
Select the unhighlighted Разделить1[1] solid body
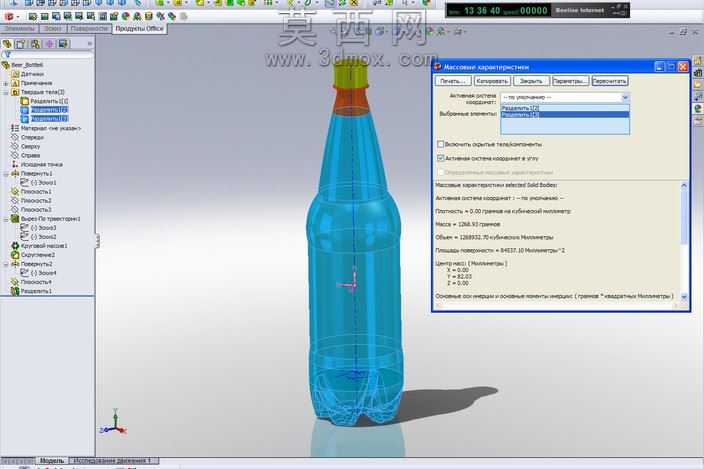tap(44, 101)
